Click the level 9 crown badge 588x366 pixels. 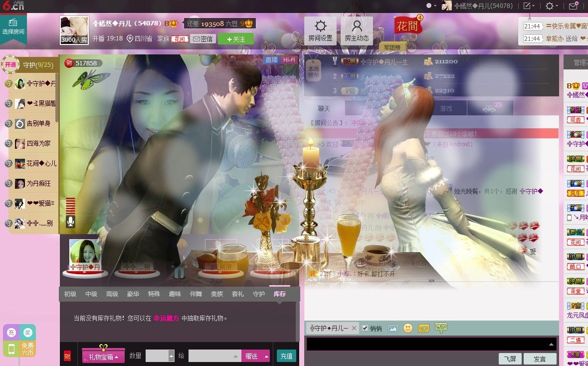[246, 23]
